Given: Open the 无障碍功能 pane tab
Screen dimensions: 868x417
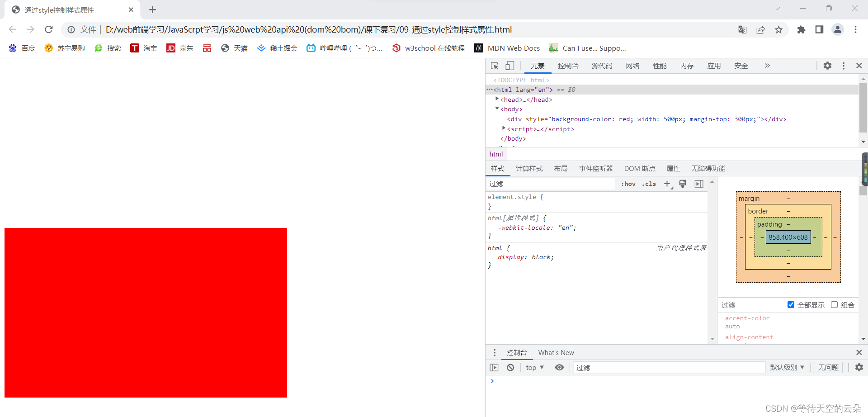Looking at the screenshot, I should 708,169.
